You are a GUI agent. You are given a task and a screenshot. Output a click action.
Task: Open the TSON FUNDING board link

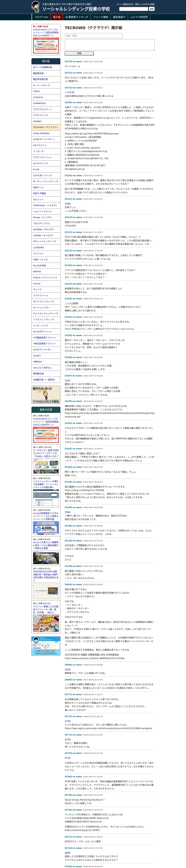46,133
